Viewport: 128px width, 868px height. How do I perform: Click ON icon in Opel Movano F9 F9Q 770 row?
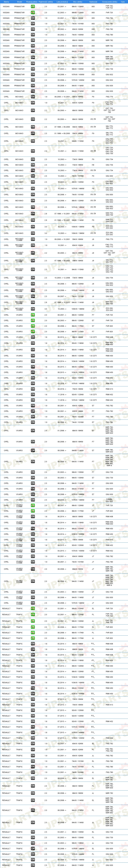pos(33,97)
